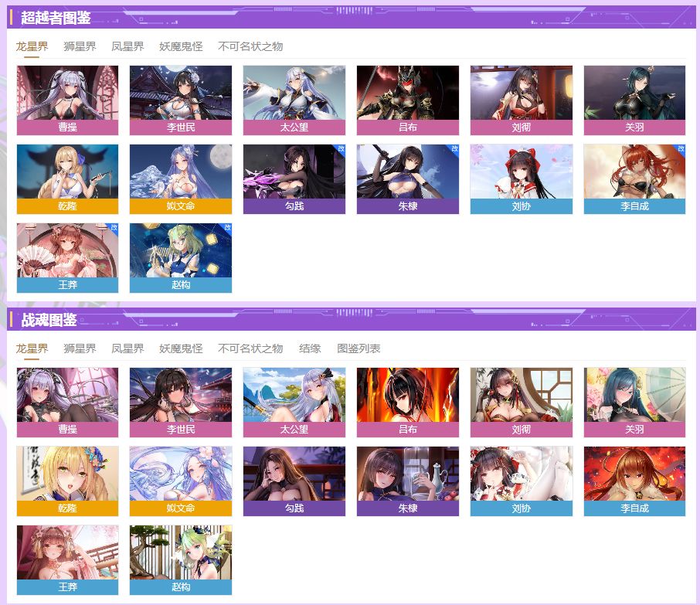This screenshot has width=700, height=605.
Task: Open 吕布 card image in 超越者图鉴
Action: point(408,93)
